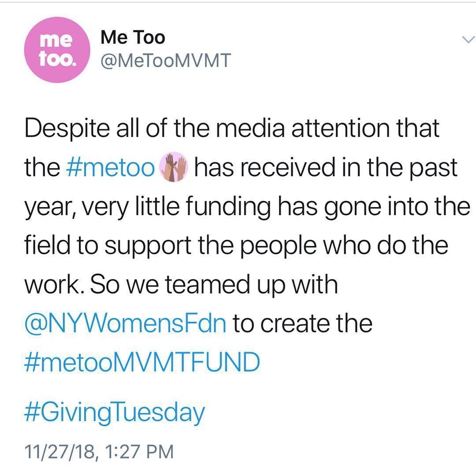The height and width of the screenshot is (476, 476).
Task: Click the line "year, very little funding"
Action: pyautogui.click(x=247, y=207)
